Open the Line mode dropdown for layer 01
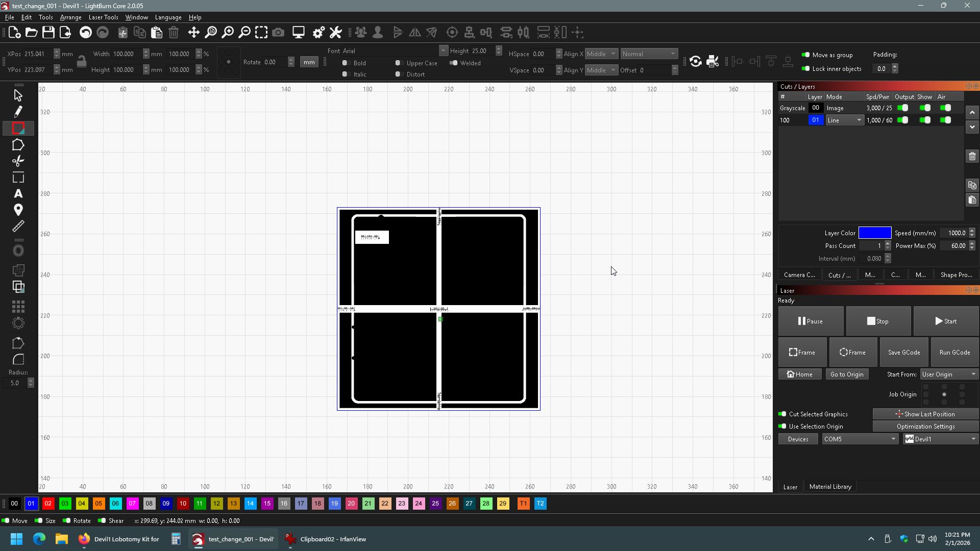Image resolution: width=980 pixels, height=551 pixels. (x=844, y=120)
